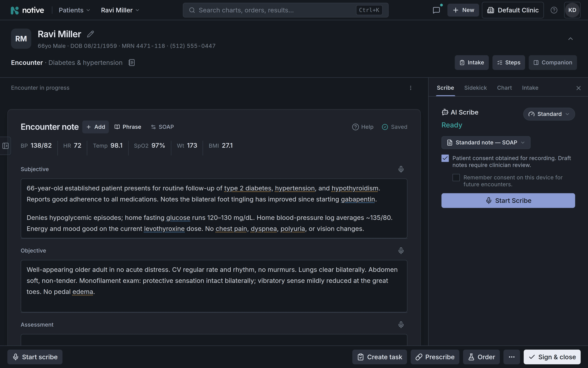Click the Saved status indicator
Viewport: 588px width, 368px height.
coord(395,127)
